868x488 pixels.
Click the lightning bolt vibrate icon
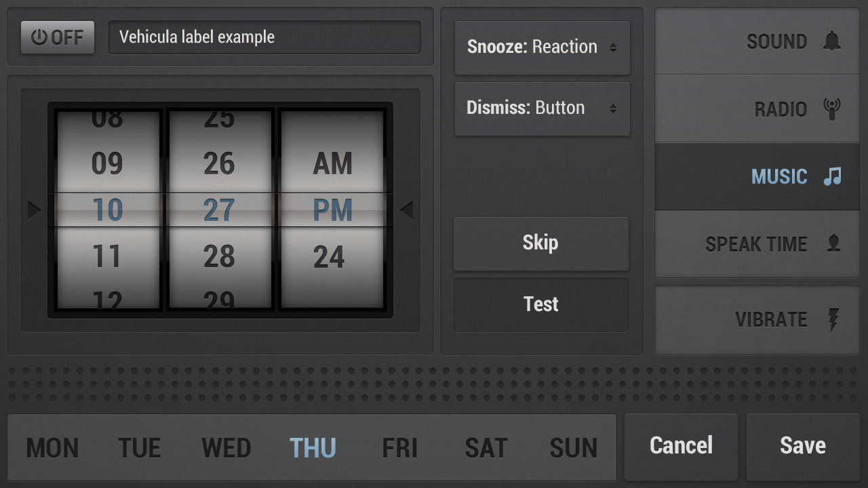[x=833, y=319]
